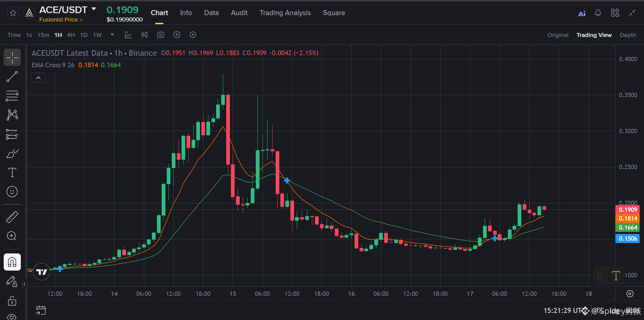Click the EMA Cross 9 26 indicator label

pyautogui.click(x=53, y=65)
